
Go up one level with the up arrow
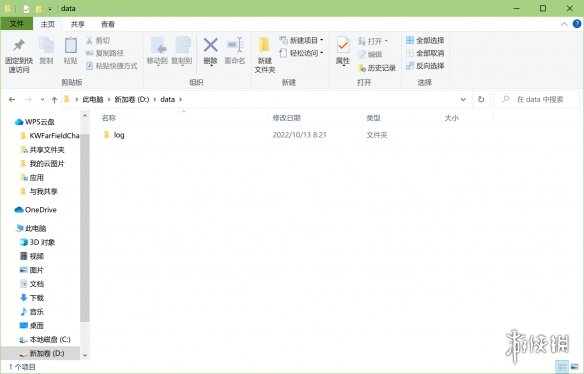pos(54,99)
